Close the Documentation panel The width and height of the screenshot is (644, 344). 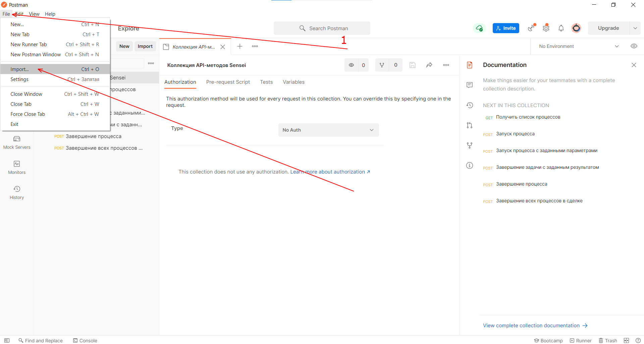[634, 65]
